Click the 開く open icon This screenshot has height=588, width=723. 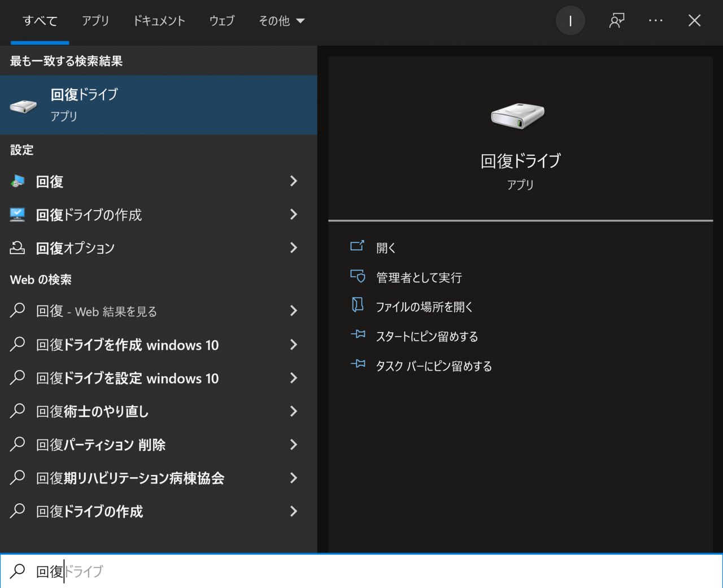click(x=358, y=246)
